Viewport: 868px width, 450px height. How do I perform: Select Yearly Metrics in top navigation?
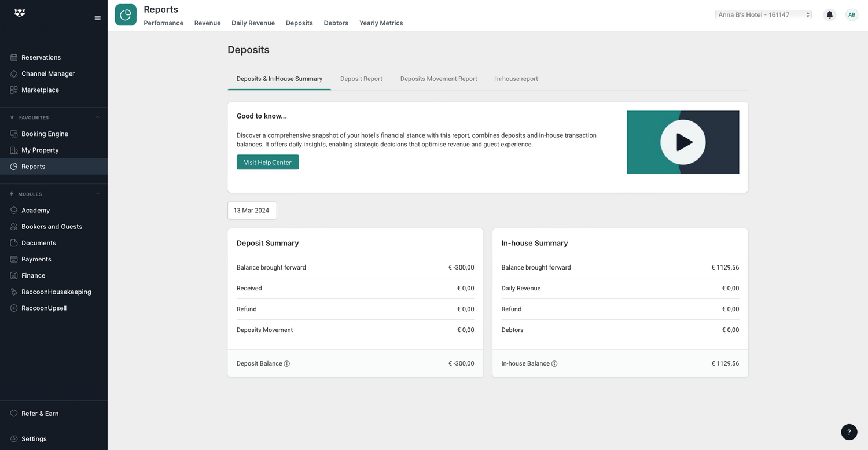381,23
